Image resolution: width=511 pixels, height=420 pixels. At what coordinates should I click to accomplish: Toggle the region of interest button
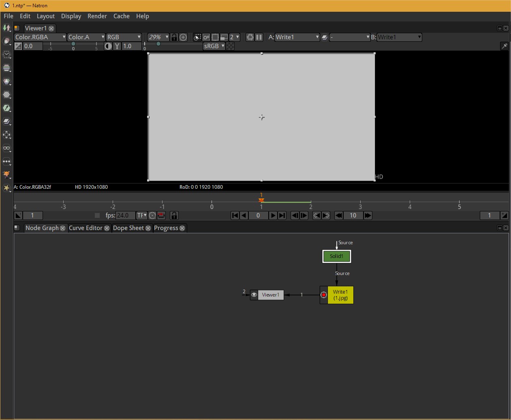click(215, 37)
